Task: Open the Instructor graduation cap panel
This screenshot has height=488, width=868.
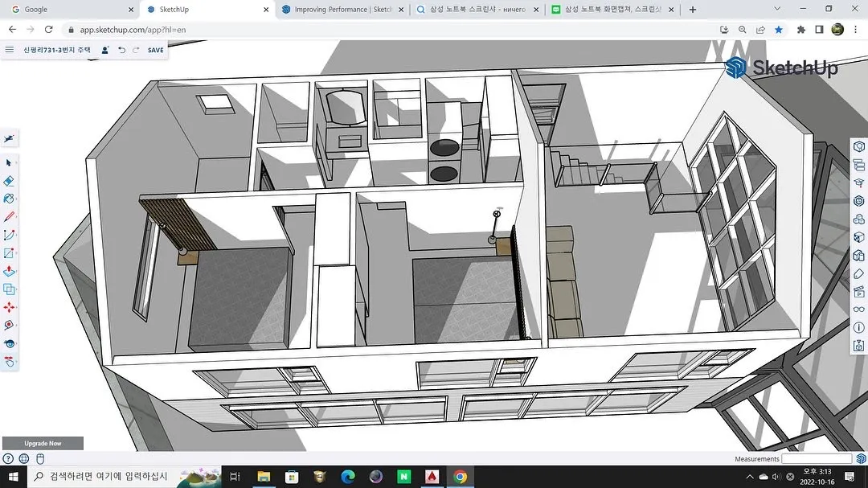Action: coord(859,182)
